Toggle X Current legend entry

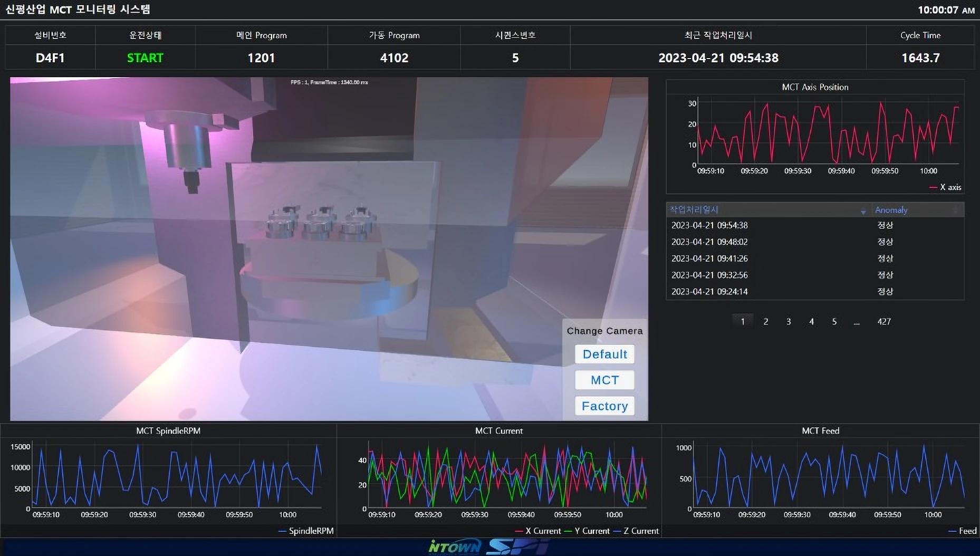(537, 531)
